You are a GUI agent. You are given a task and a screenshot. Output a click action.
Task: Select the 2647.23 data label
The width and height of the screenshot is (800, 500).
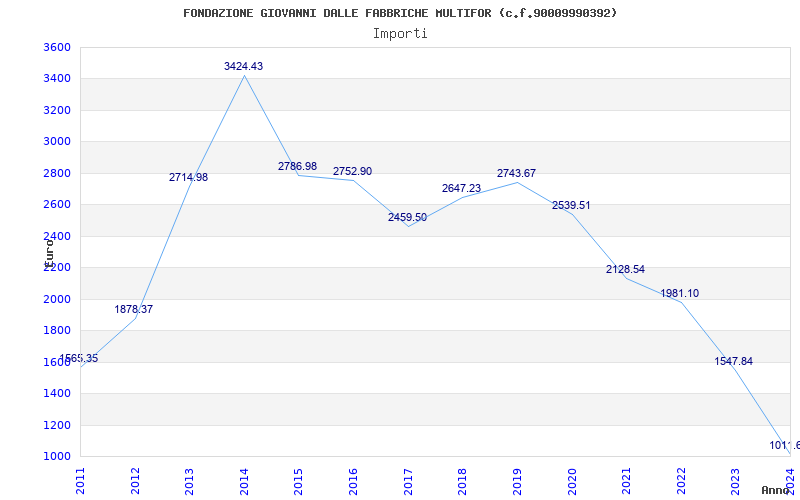click(x=461, y=188)
